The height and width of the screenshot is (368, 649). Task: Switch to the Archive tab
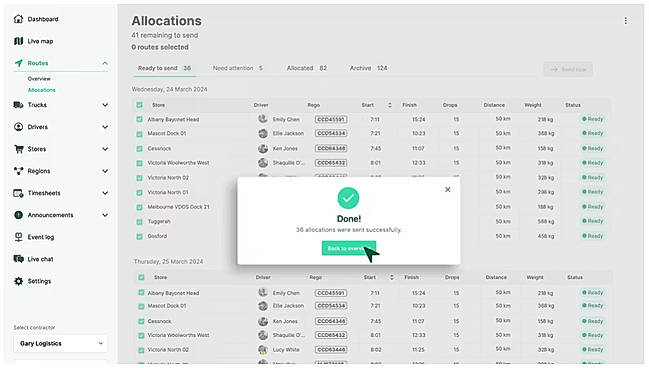(x=368, y=68)
